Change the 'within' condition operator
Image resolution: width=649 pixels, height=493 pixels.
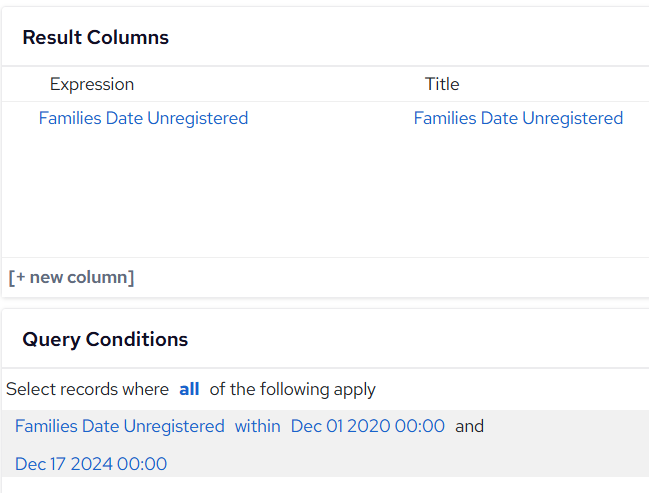(257, 426)
